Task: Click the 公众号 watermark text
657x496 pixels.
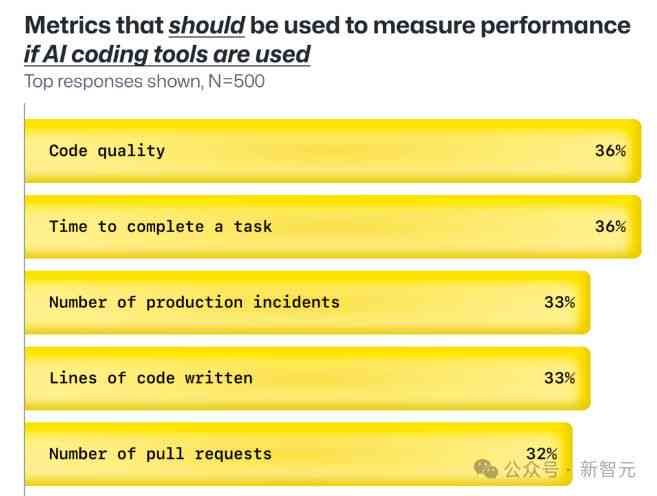Action: (531, 469)
